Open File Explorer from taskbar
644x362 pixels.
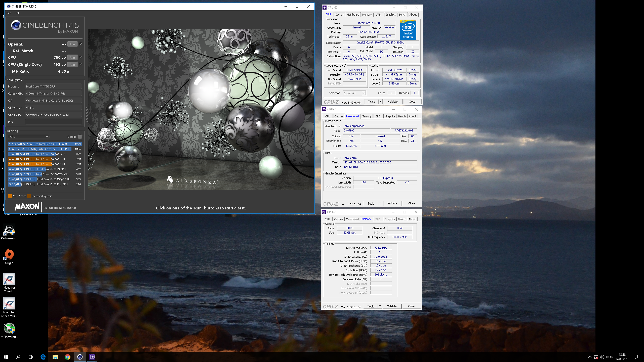tap(55, 357)
